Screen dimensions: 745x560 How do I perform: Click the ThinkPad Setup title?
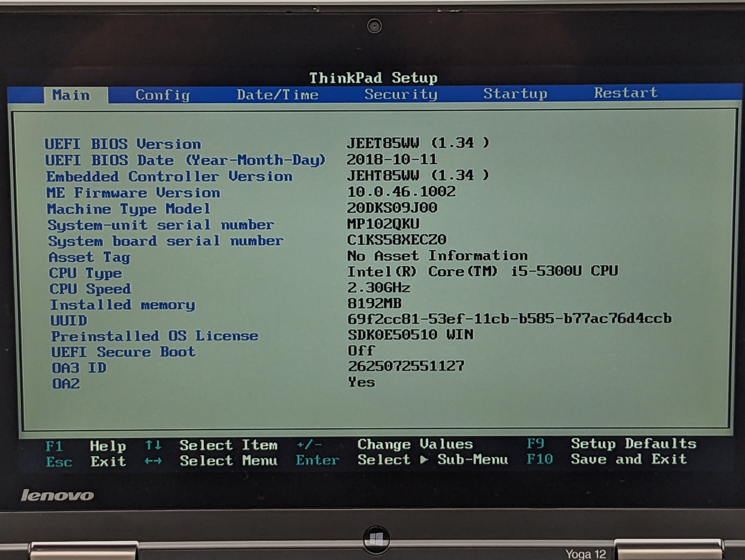pyautogui.click(x=373, y=78)
